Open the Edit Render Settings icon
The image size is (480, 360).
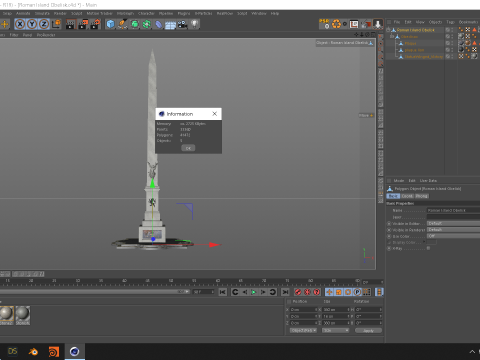coord(95,24)
